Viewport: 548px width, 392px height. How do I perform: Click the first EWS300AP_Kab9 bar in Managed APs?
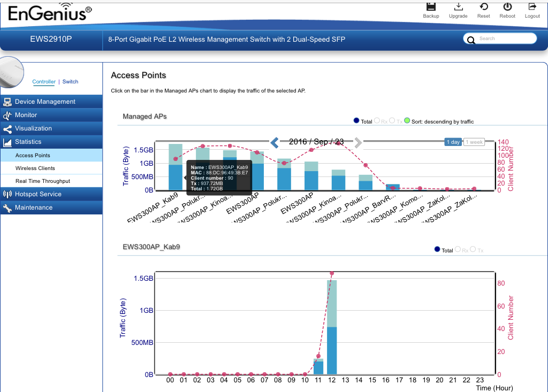(x=176, y=167)
